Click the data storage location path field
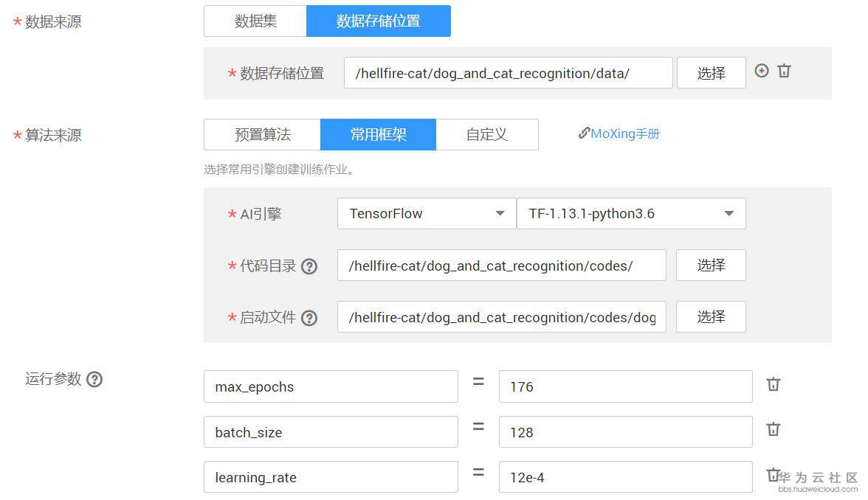 coord(508,73)
